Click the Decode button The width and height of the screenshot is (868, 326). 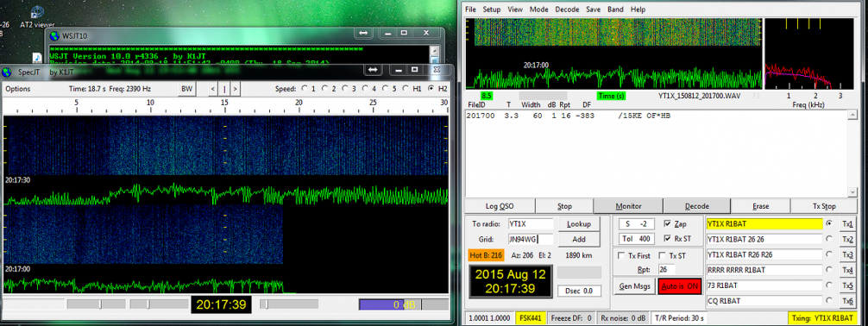(696, 206)
